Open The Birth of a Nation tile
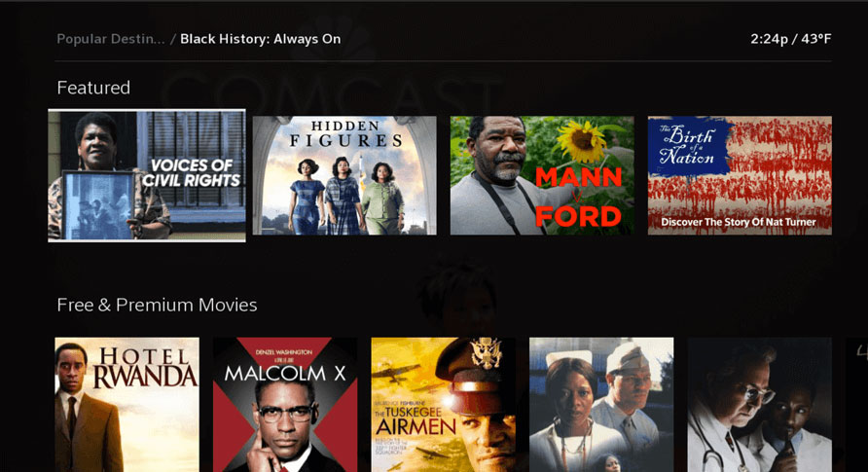The image size is (868, 472). (x=740, y=175)
